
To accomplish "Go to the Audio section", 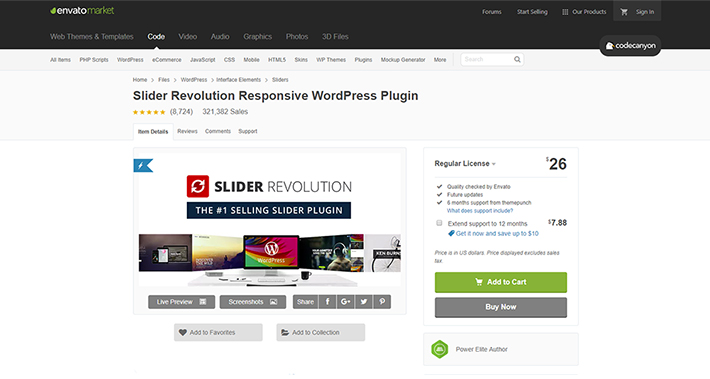I will coord(220,37).
